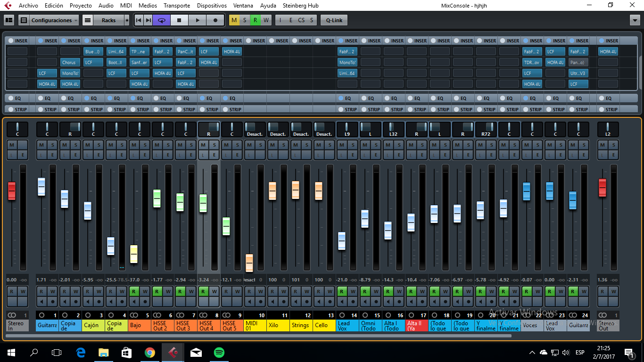Click the Q-Link button
The image size is (644, 362).
tap(334, 20)
